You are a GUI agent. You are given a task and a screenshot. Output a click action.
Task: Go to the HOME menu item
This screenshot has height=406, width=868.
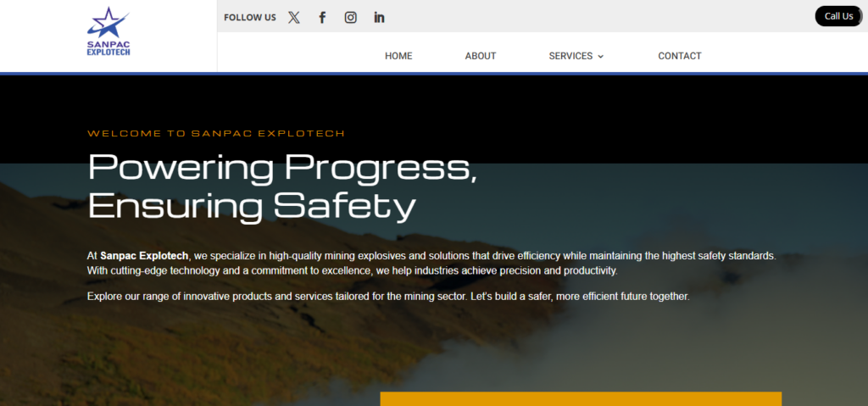[398, 56]
